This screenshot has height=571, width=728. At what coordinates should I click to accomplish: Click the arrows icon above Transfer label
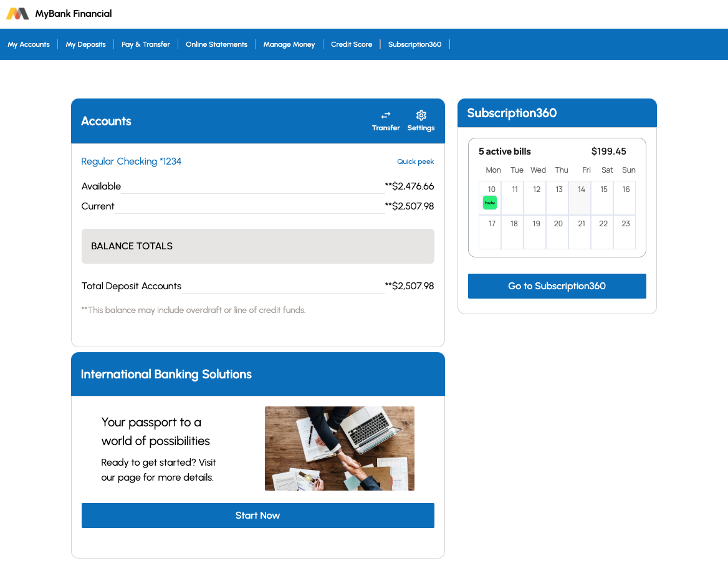pos(386,115)
